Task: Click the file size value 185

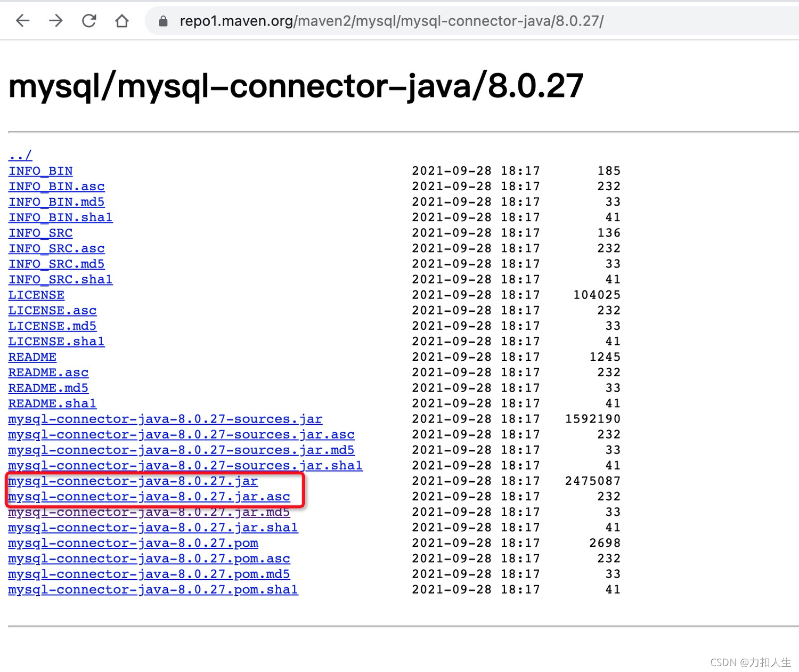Action: tap(609, 171)
